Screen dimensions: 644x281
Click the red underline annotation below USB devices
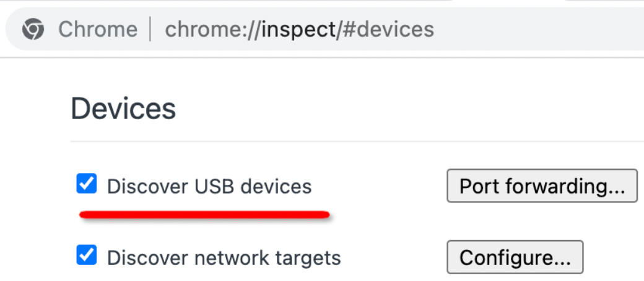click(x=204, y=215)
